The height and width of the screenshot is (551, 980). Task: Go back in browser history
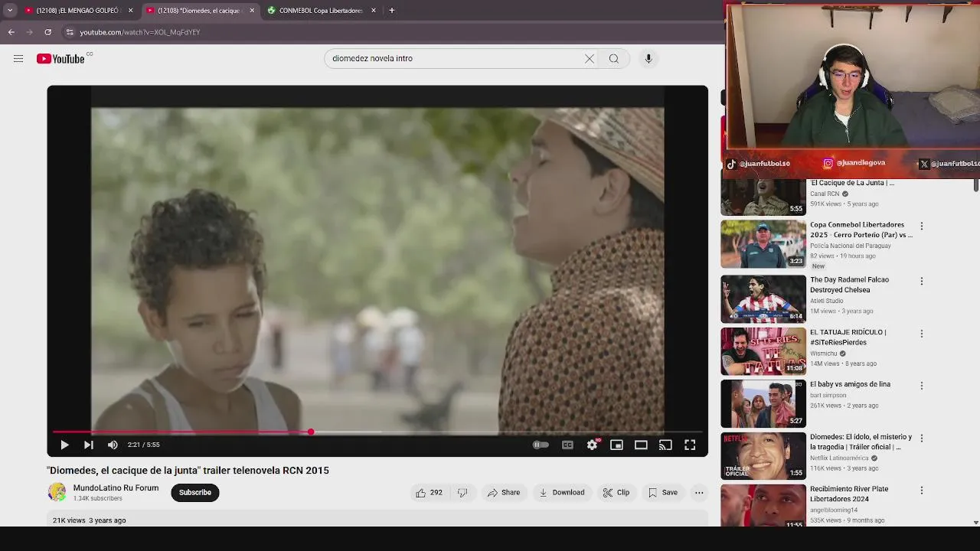click(11, 32)
